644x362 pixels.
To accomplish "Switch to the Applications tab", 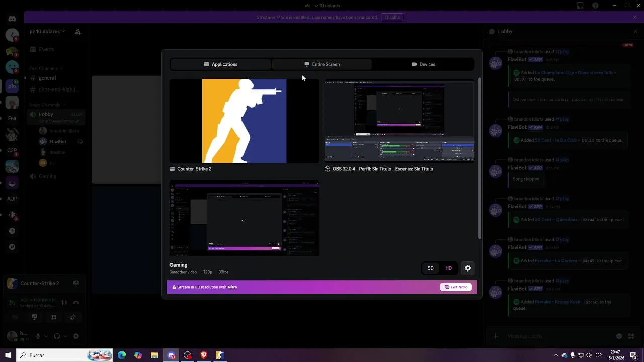I will coord(220,64).
